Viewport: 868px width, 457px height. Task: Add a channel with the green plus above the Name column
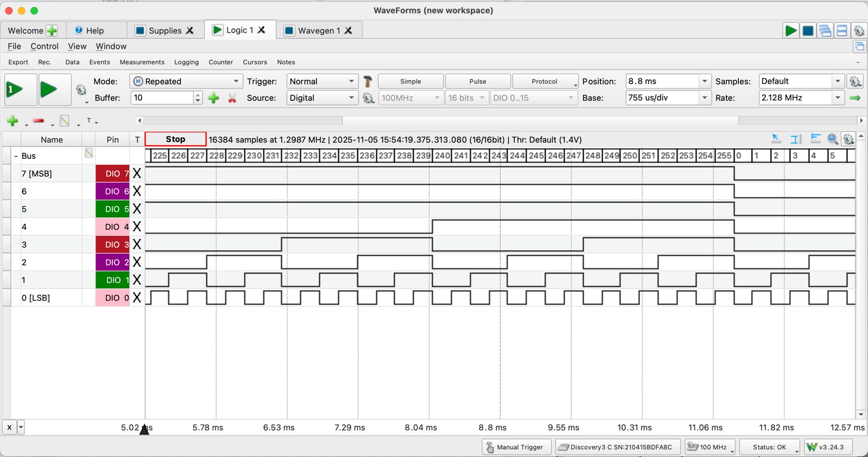[12, 121]
